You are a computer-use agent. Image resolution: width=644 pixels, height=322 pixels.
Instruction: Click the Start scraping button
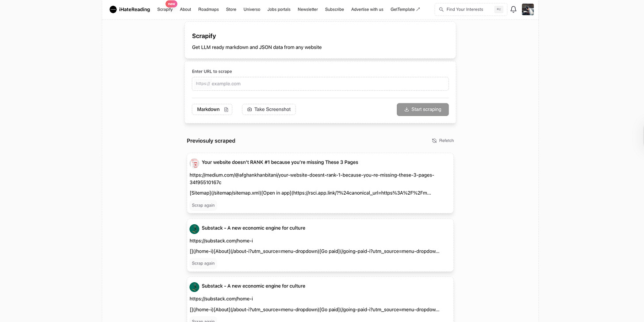pyautogui.click(x=422, y=109)
